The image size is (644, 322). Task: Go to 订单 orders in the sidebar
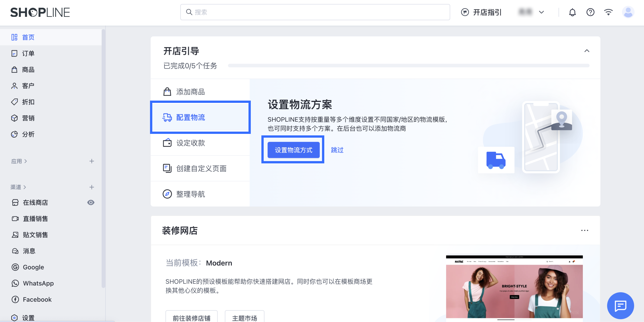click(28, 54)
